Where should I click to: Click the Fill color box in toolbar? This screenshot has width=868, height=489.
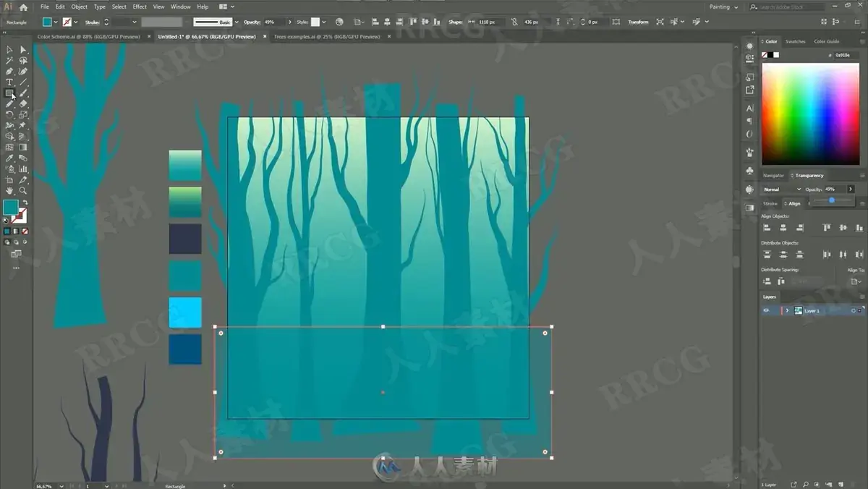click(10, 208)
